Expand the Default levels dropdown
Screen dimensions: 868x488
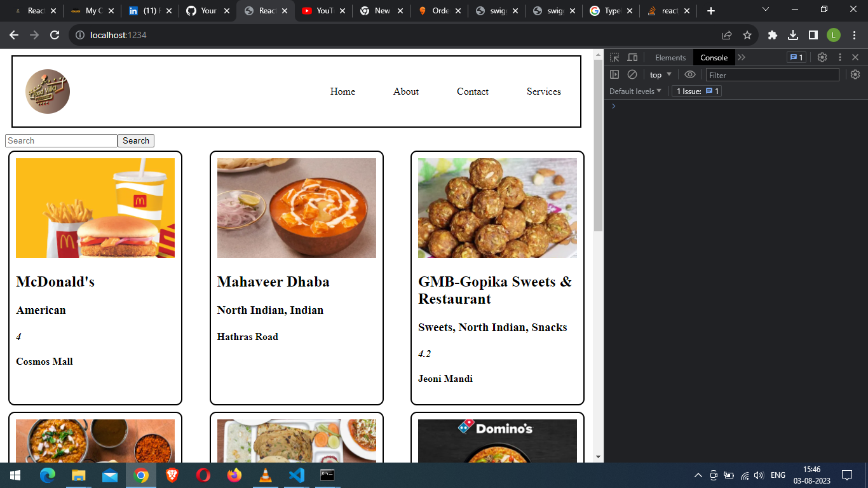point(635,91)
